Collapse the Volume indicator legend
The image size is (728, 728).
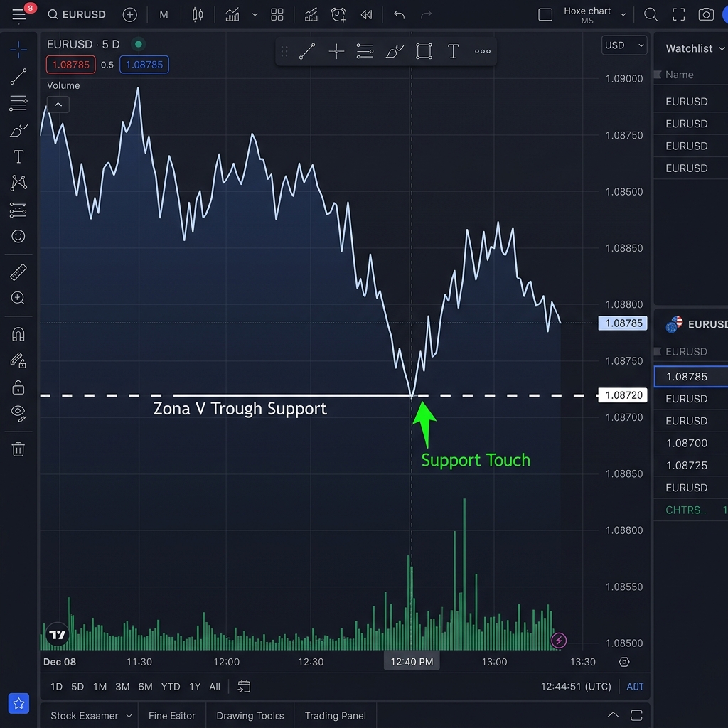[x=58, y=105]
